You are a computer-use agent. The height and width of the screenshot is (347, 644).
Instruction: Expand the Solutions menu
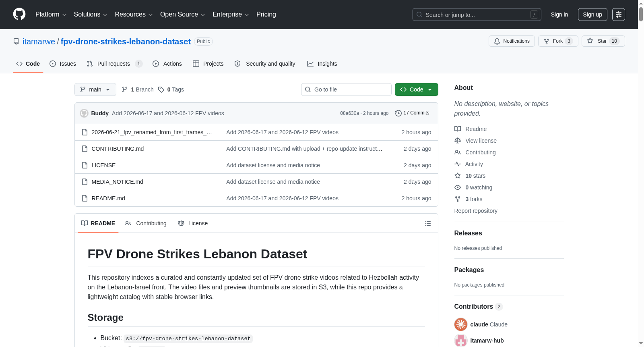click(x=91, y=15)
